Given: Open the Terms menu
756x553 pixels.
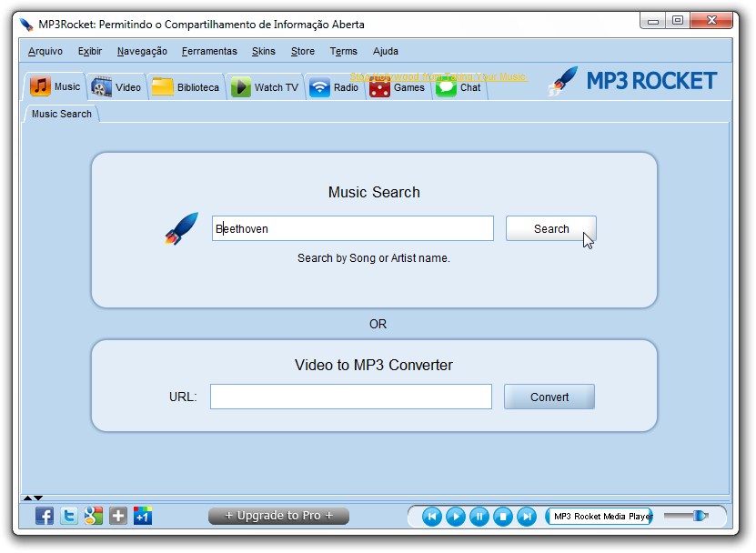Looking at the screenshot, I should click(x=343, y=51).
